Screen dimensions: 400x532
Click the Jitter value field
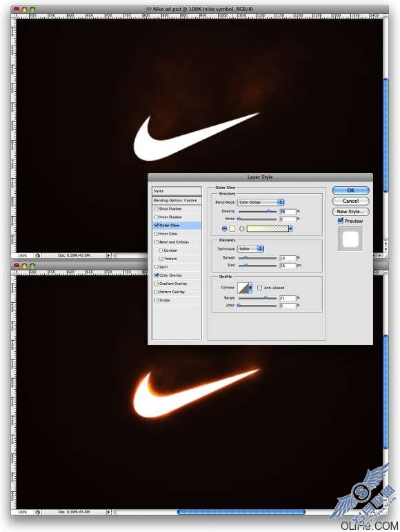pyautogui.click(x=288, y=306)
